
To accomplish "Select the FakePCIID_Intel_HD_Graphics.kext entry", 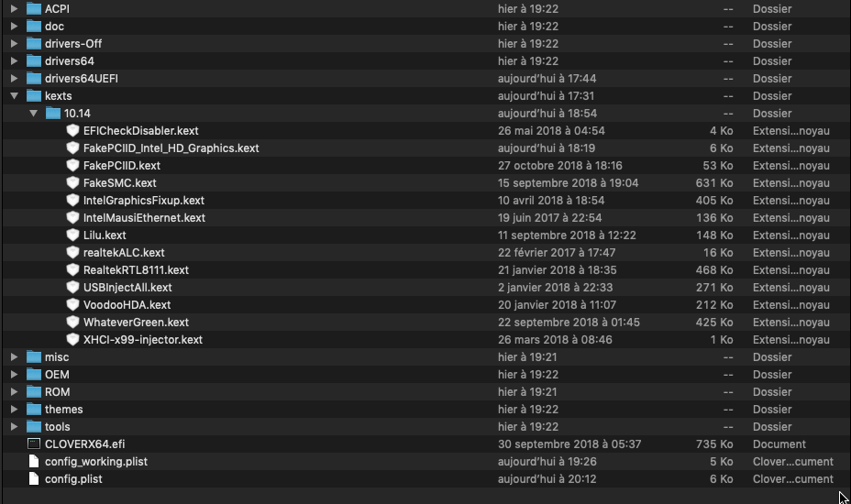I will click(x=171, y=148).
